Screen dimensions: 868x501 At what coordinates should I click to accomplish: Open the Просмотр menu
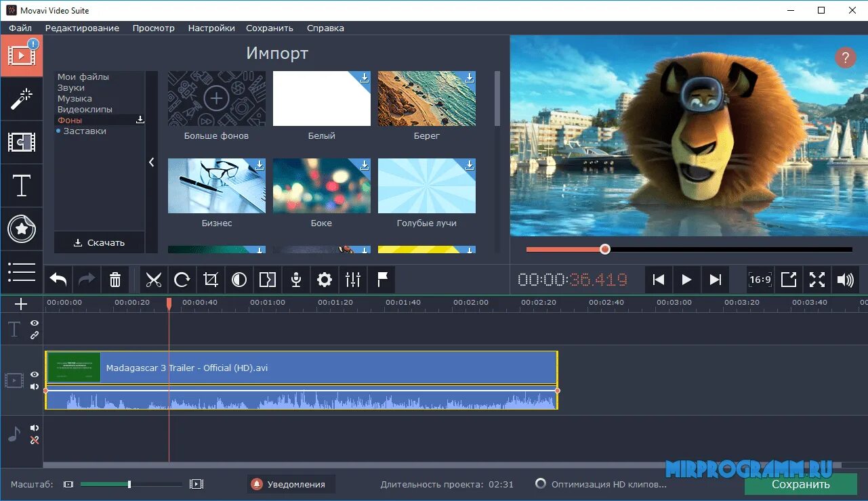pyautogui.click(x=154, y=28)
